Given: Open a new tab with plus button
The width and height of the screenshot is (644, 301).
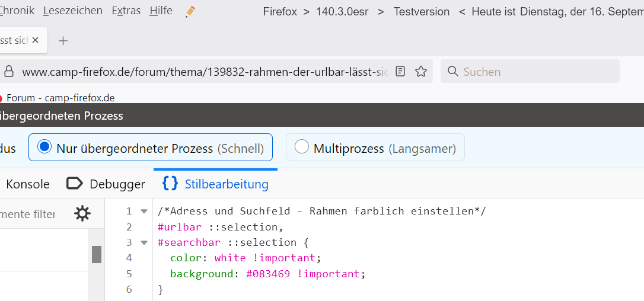Looking at the screenshot, I should pyautogui.click(x=63, y=40).
